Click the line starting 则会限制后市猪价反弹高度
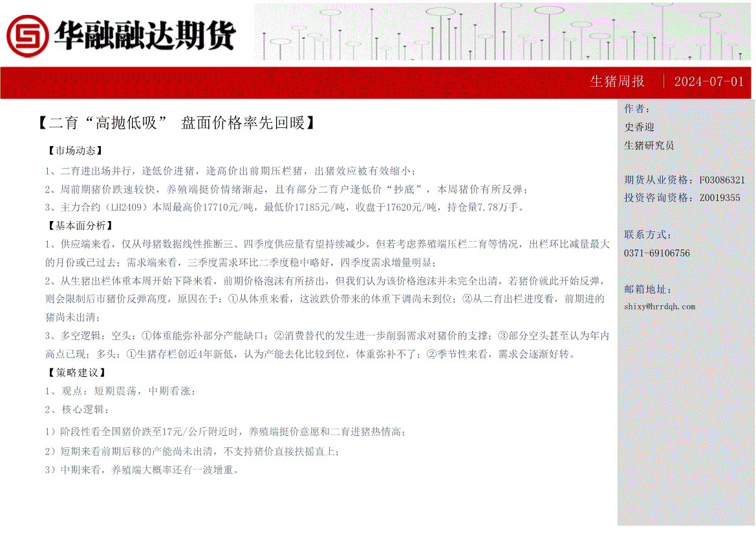Image resolution: width=756 pixels, height=534 pixels. coord(325,299)
